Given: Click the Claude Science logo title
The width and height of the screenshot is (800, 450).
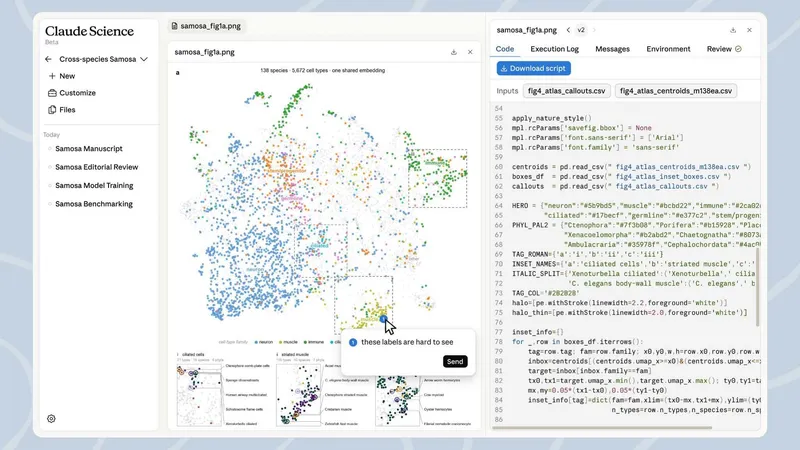Looking at the screenshot, I should 89,31.
